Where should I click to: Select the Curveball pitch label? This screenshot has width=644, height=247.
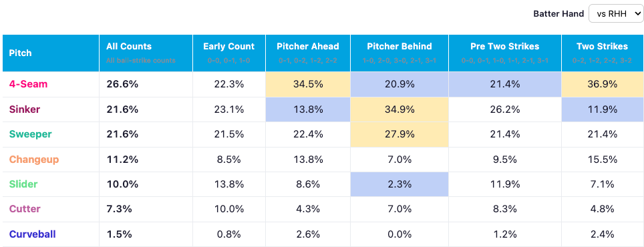coord(33,234)
